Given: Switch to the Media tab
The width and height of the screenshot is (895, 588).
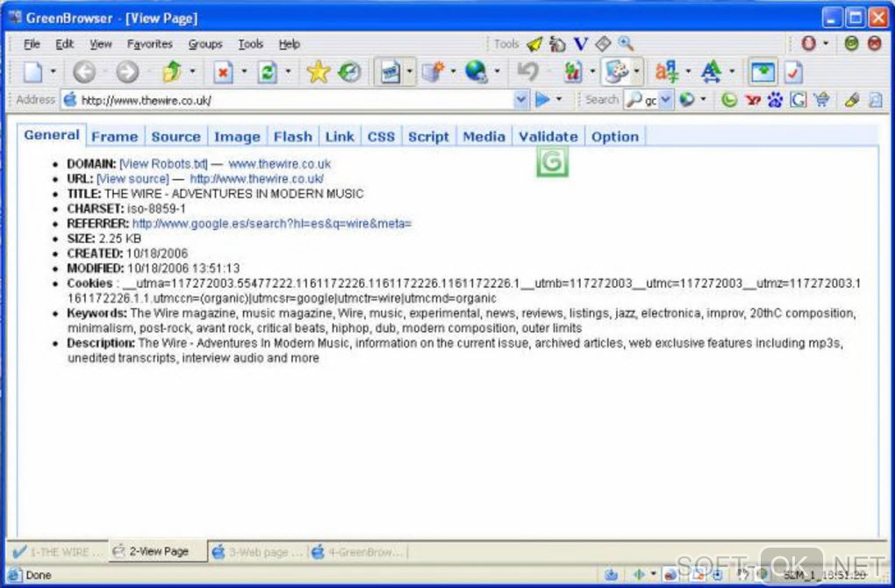Looking at the screenshot, I should (x=483, y=137).
